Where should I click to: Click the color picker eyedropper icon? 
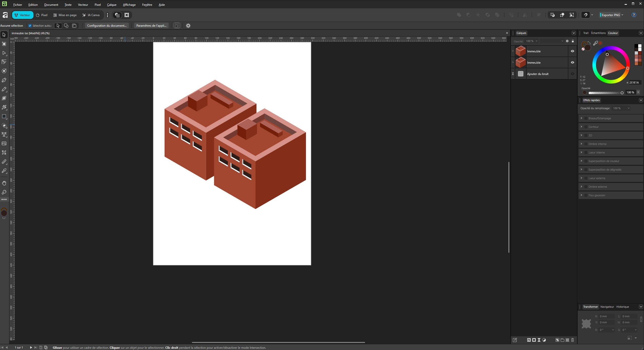click(x=595, y=43)
